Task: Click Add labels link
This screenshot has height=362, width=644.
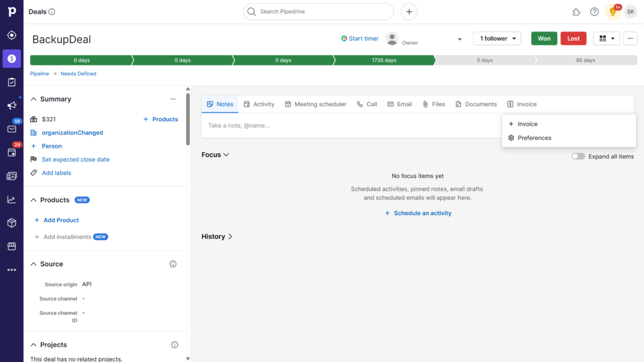Action: tap(56, 173)
